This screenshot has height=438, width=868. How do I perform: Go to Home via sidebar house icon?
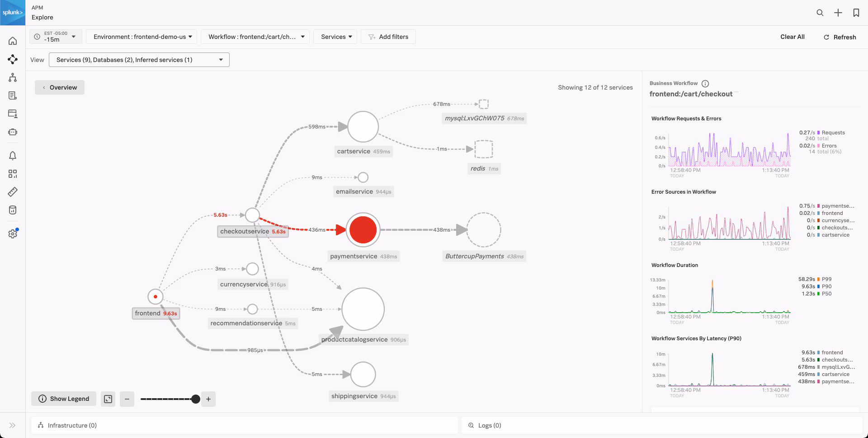click(x=13, y=41)
